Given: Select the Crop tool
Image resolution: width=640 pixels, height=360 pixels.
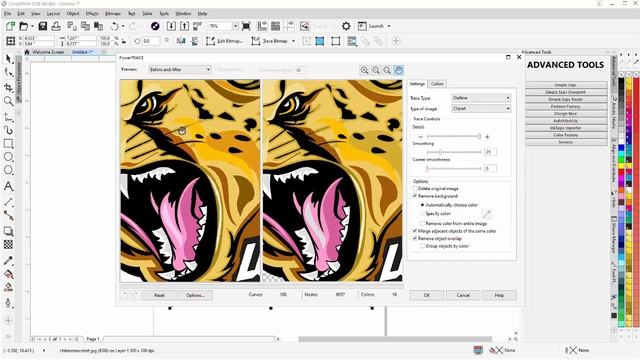Looking at the screenshot, I should [x=8, y=87].
